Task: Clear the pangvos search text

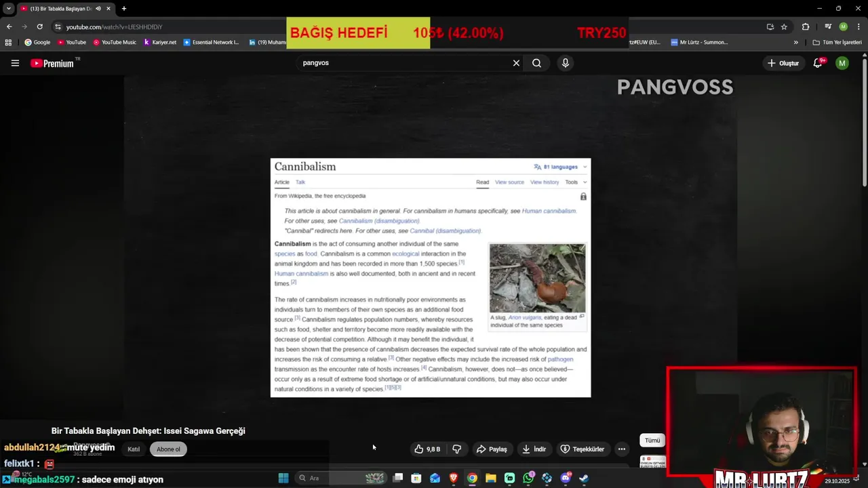Action: click(x=516, y=63)
